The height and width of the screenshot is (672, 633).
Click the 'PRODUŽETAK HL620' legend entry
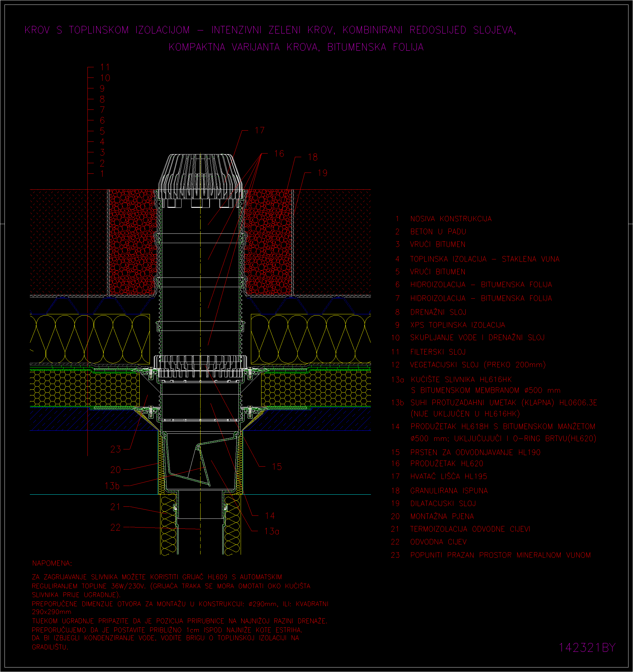447,464
